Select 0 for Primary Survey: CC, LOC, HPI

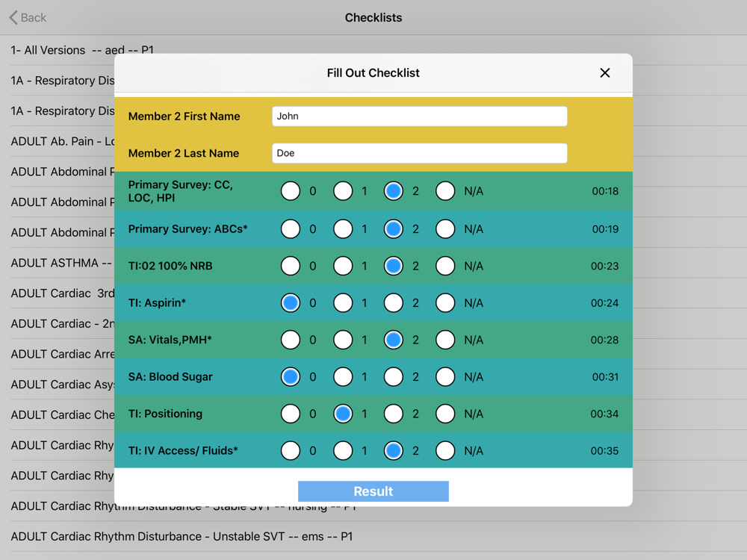(x=291, y=191)
